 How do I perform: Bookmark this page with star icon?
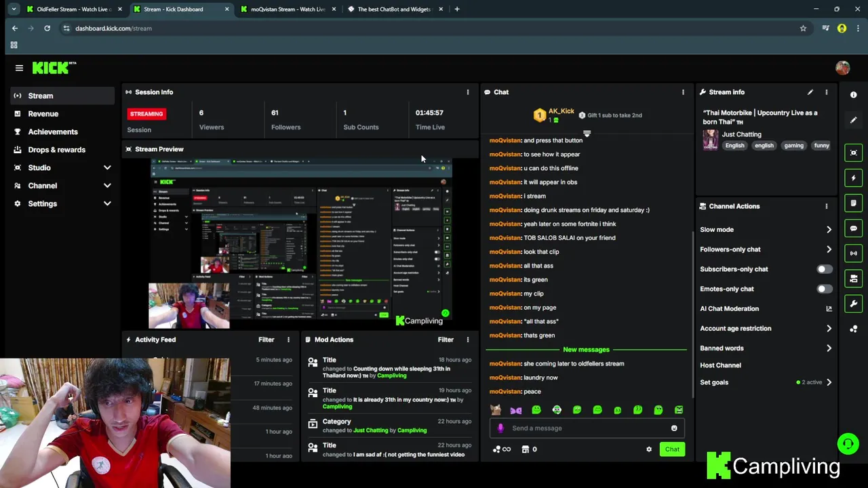pyautogui.click(x=803, y=28)
